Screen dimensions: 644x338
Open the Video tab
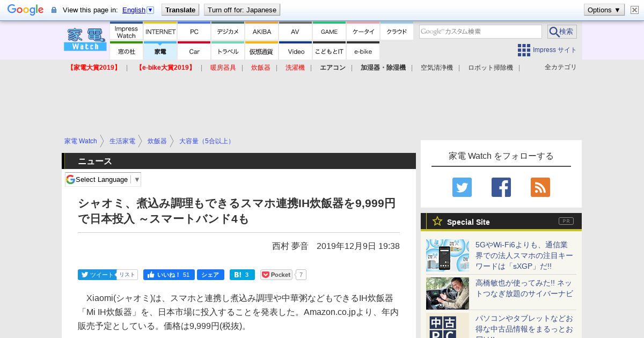click(x=295, y=51)
